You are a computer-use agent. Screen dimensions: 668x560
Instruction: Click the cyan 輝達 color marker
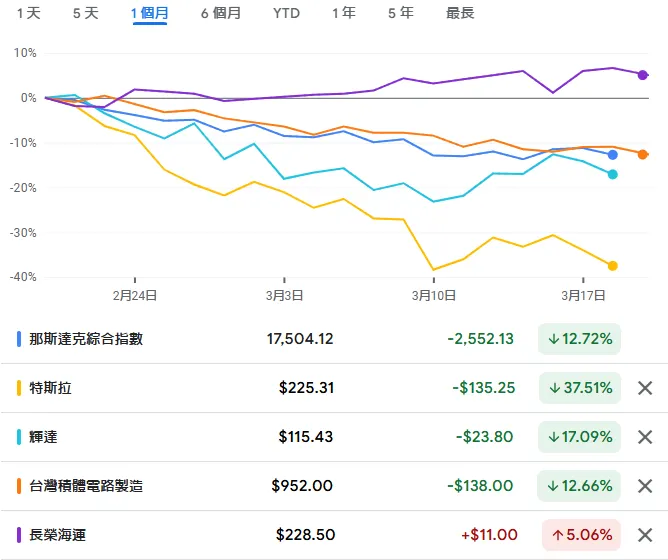(19, 437)
